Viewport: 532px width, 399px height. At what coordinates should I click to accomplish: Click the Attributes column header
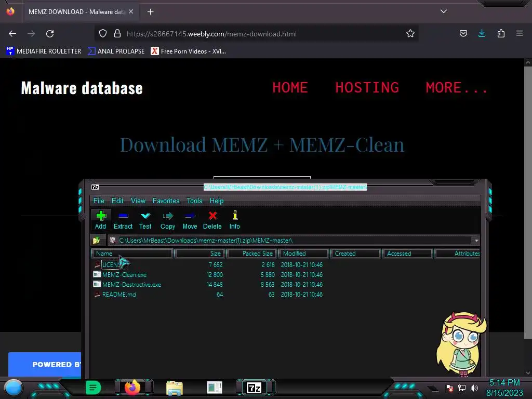(457, 254)
